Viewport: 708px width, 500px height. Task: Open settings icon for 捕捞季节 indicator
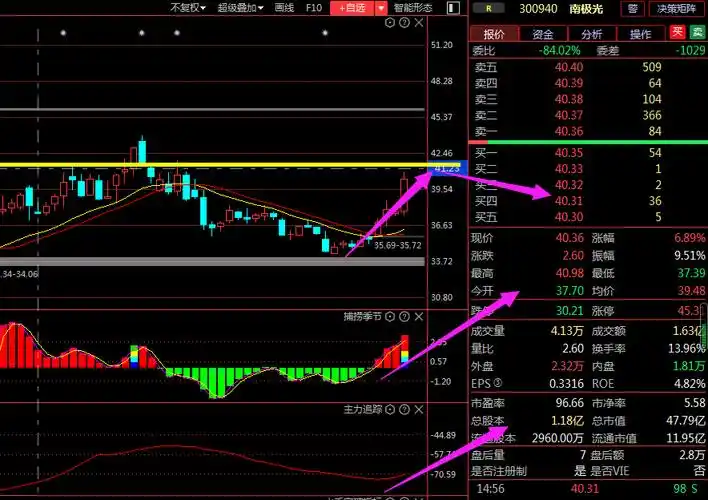click(x=390, y=317)
